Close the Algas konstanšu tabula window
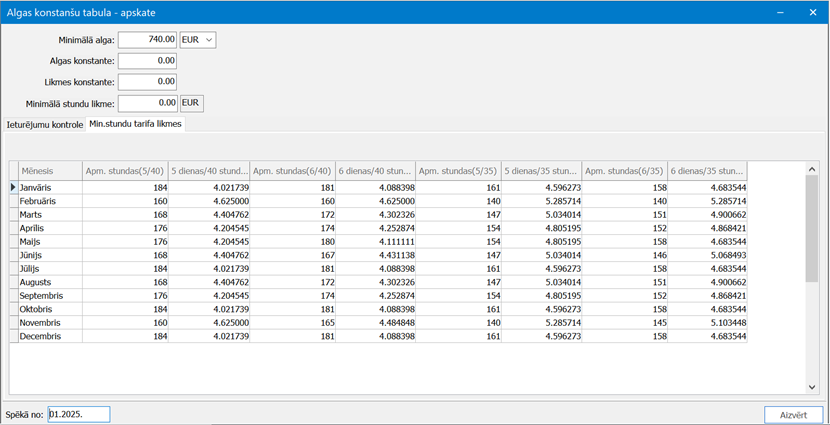The height and width of the screenshot is (425, 830). click(x=811, y=10)
